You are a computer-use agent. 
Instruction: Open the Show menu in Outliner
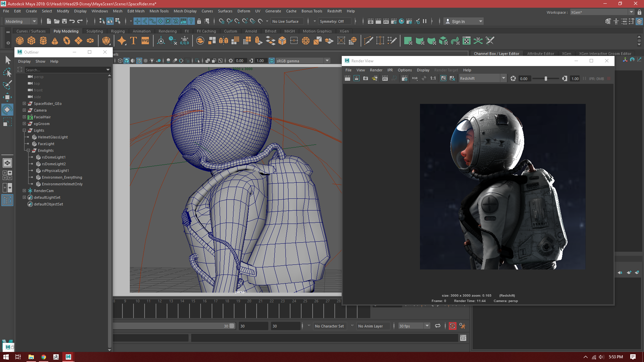tap(40, 61)
